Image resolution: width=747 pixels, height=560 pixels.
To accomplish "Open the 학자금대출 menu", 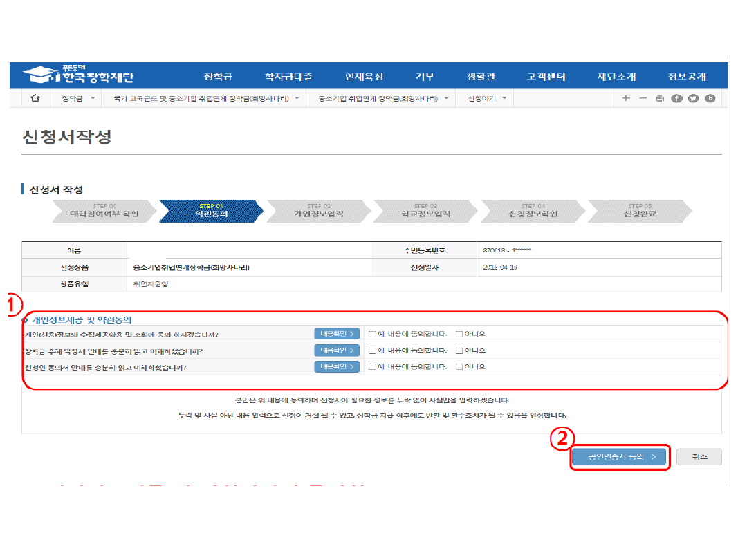I will (x=288, y=77).
